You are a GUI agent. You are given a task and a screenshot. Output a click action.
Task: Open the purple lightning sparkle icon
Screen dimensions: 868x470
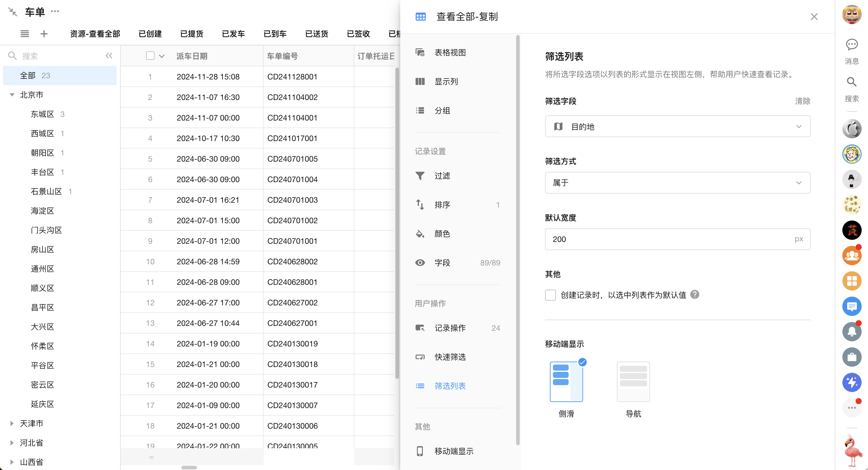852,382
